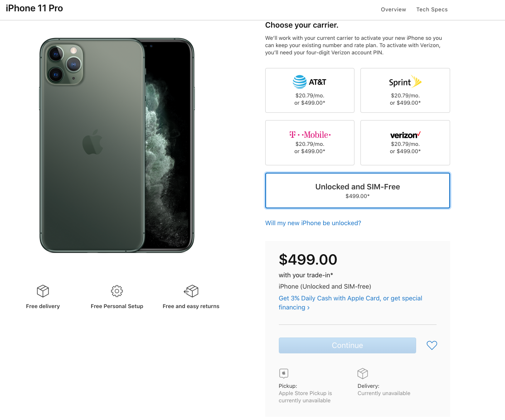Click the $499.00 trade-in price

pos(308,260)
